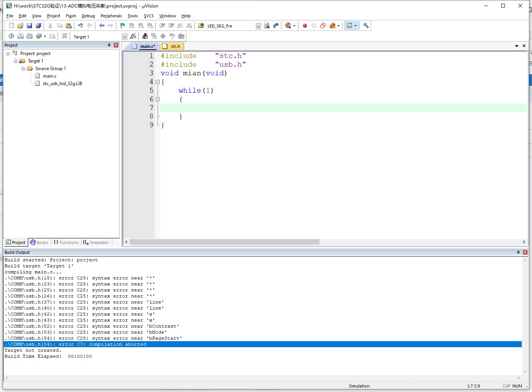Open the File menu
Image resolution: width=532 pixels, height=392 pixels.
pos(10,16)
